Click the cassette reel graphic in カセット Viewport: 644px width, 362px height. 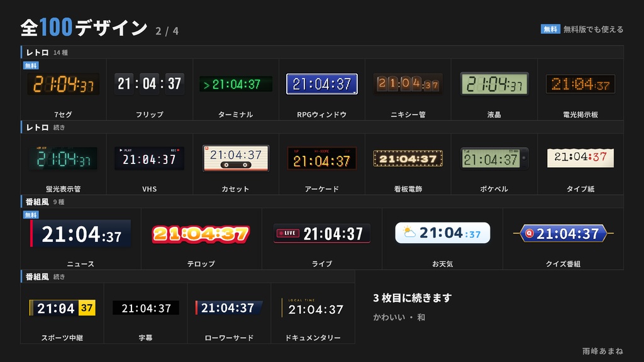(x=236, y=165)
